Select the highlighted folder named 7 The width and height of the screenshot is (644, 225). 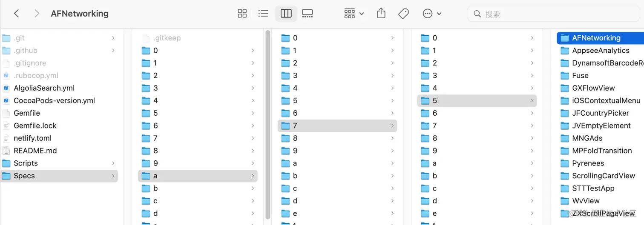pos(337,125)
